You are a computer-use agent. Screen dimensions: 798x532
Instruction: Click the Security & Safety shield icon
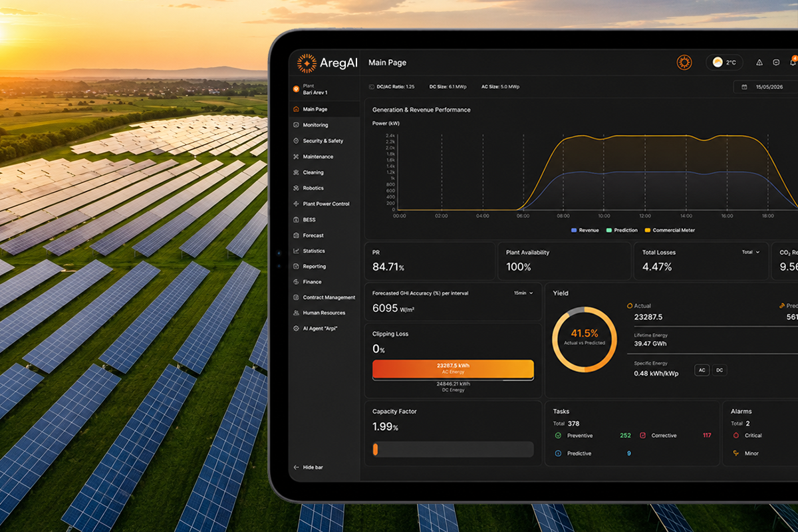click(297, 141)
